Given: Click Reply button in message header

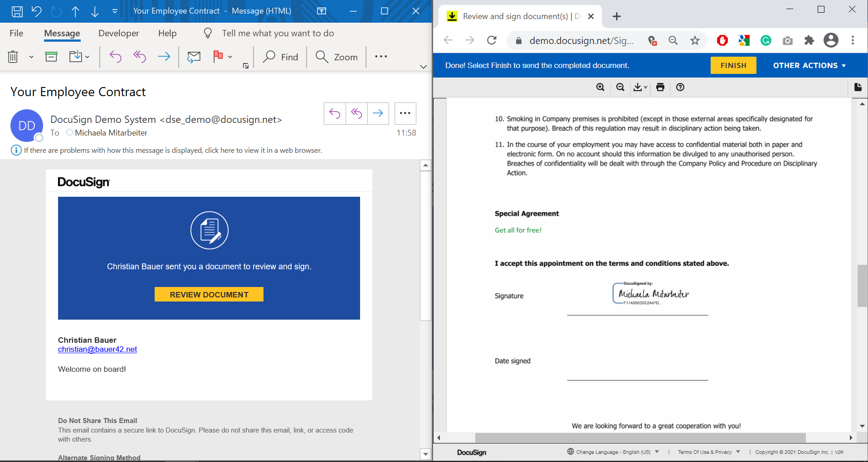Looking at the screenshot, I should 335,113.
